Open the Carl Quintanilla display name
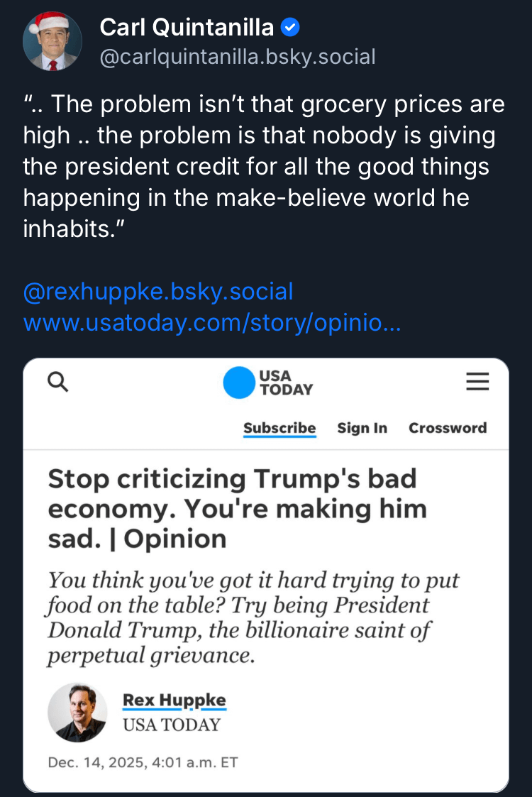 [187, 28]
